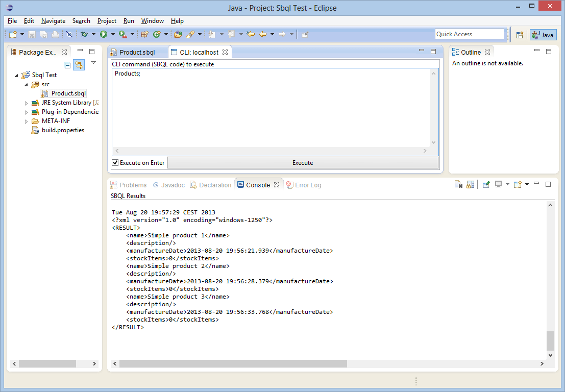The height and width of the screenshot is (392, 565).
Task: Click the Skip All Breakpoints icon
Action: [69, 34]
